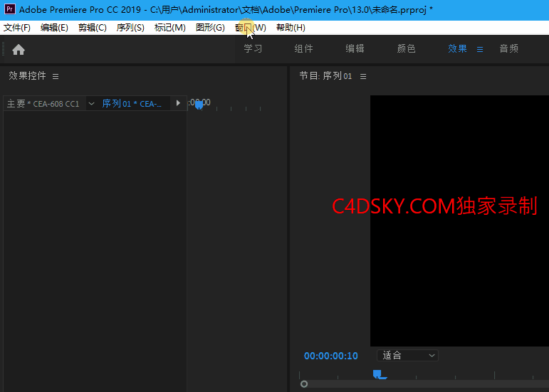Image resolution: width=549 pixels, height=392 pixels.
Task: Open the 适合 zoom level dropdown
Action: (x=407, y=356)
